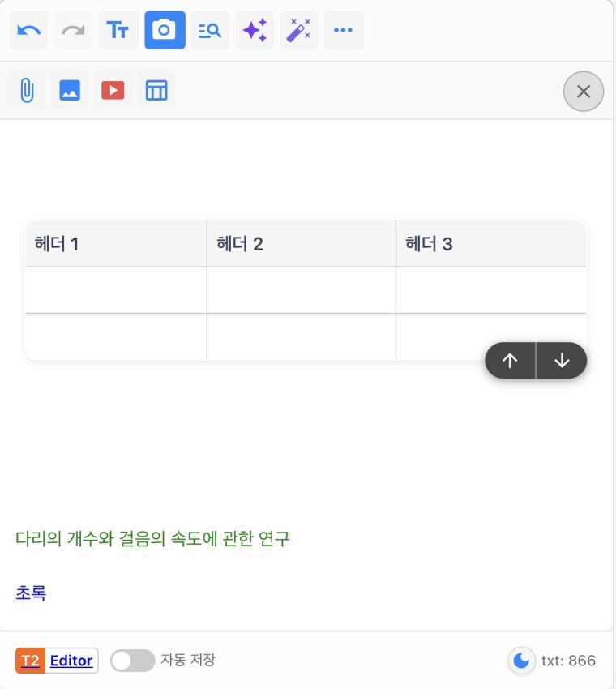This screenshot has width=616, height=689.
Task: Click the T2 Editor logo link
Action: tap(57, 661)
